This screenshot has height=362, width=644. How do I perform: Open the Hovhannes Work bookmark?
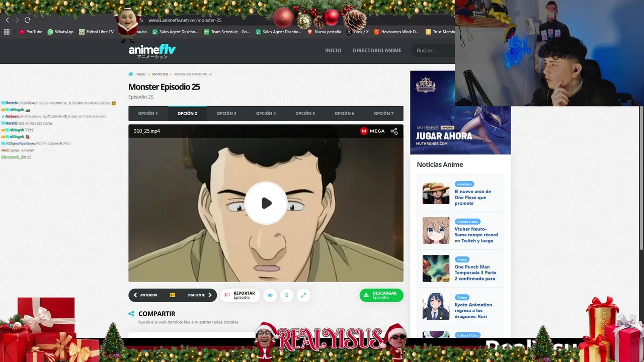pos(396,32)
